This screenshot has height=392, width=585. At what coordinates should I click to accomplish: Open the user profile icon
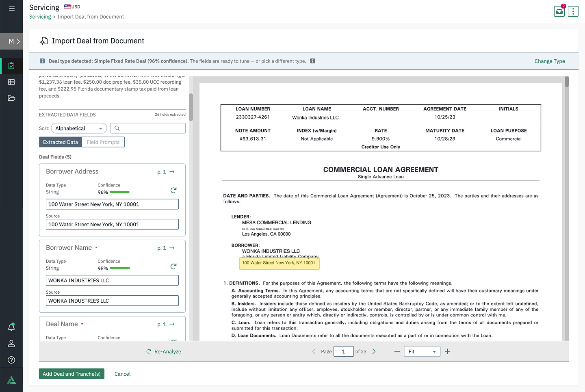click(11, 344)
